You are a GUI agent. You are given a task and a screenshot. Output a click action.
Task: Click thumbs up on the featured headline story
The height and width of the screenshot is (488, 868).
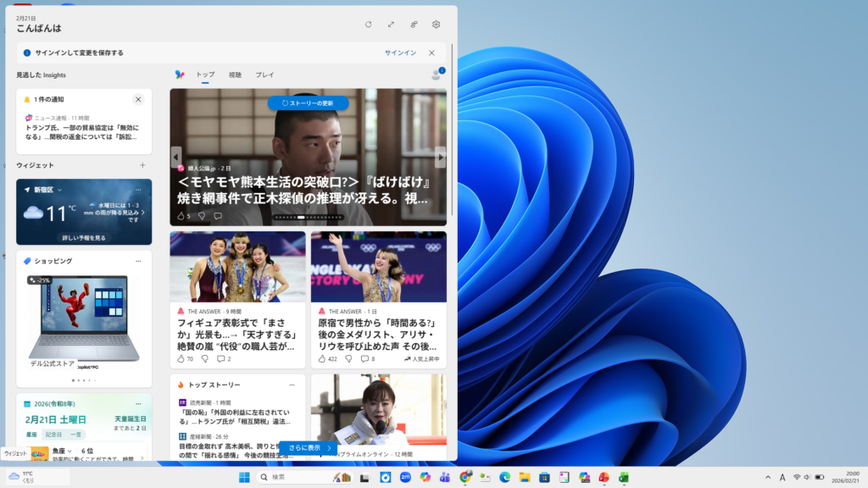click(x=181, y=216)
